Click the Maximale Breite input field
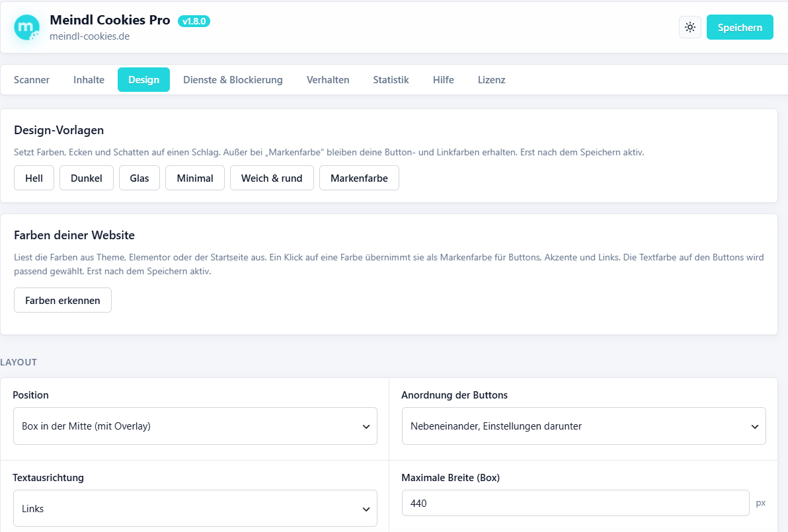The width and height of the screenshot is (788, 532). 575,503
